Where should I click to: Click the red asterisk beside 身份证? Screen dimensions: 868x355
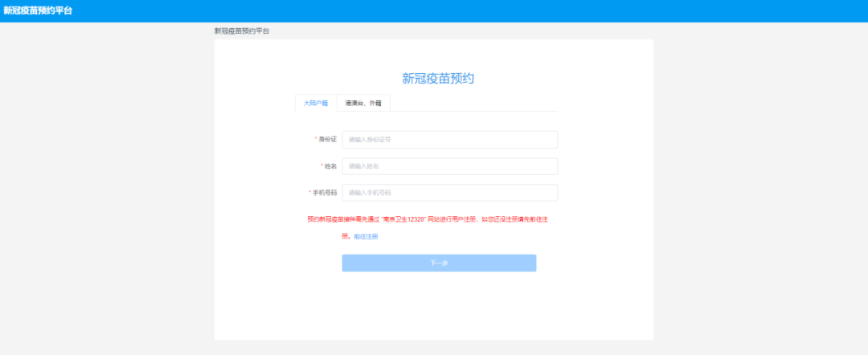pos(316,140)
